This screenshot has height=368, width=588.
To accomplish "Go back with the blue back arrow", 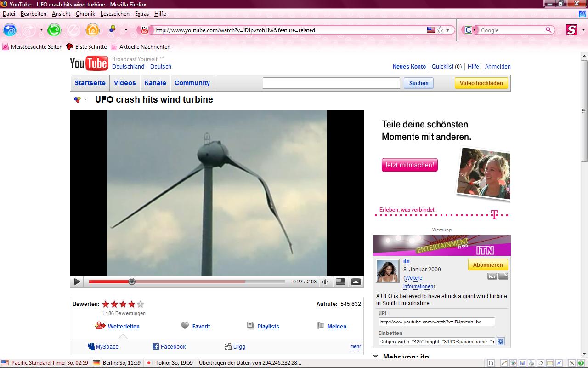I will (x=10, y=30).
